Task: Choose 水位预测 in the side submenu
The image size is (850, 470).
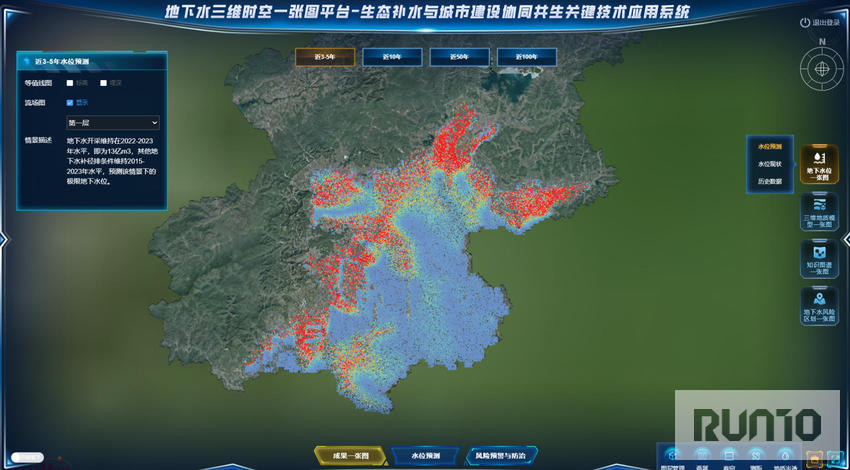Action: (770, 146)
